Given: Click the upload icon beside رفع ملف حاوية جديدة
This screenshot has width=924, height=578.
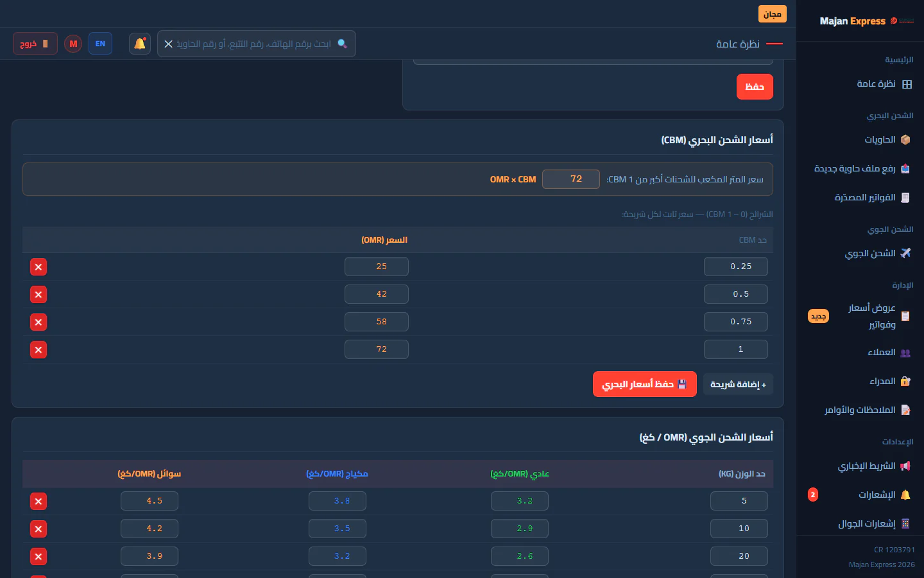Looking at the screenshot, I should click(x=905, y=168).
